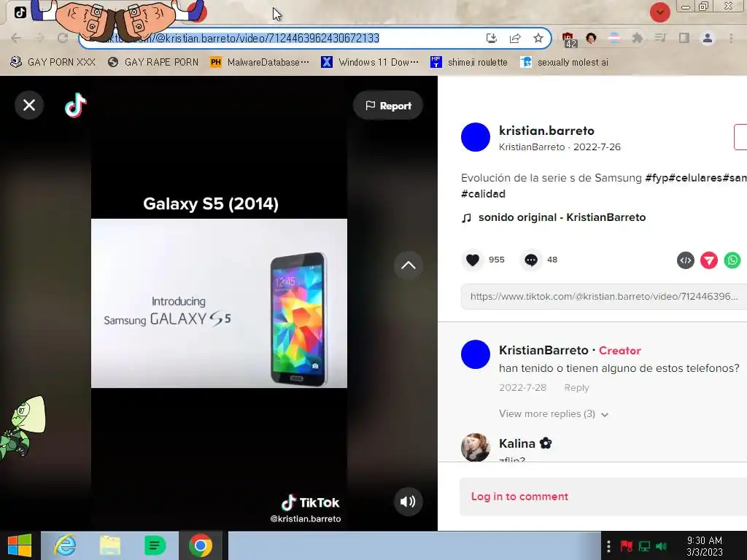Open the striped flag extension icon
747x560 pixels.
click(x=614, y=38)
